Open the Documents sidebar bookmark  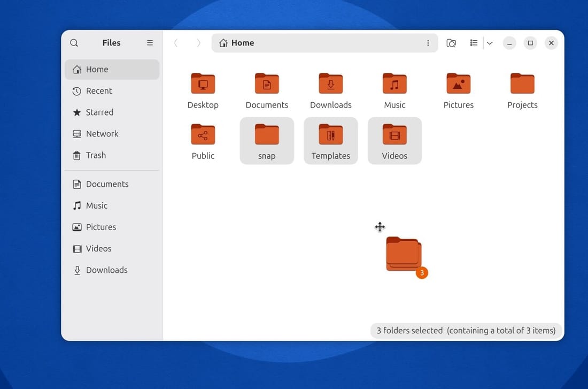[x=112, y=184]
